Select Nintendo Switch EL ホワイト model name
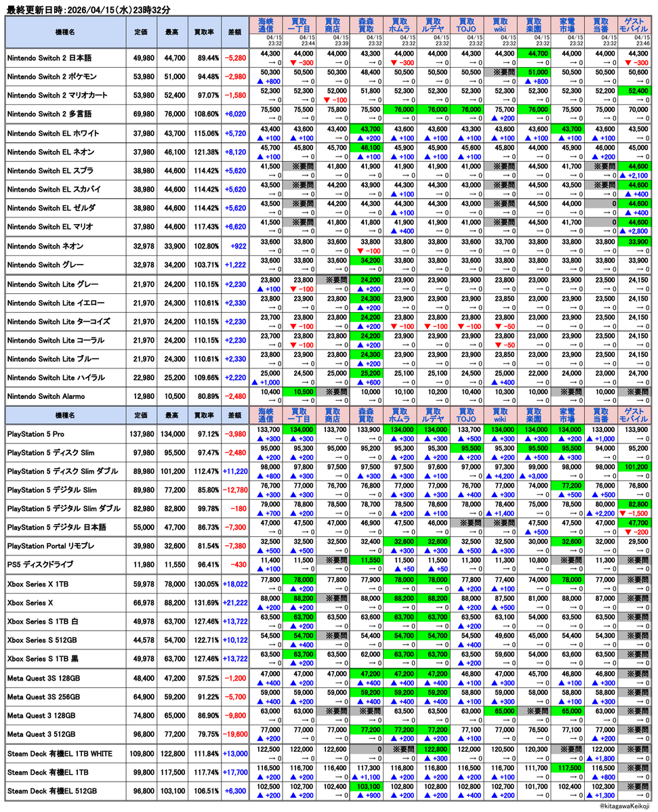 click(53, 133)
